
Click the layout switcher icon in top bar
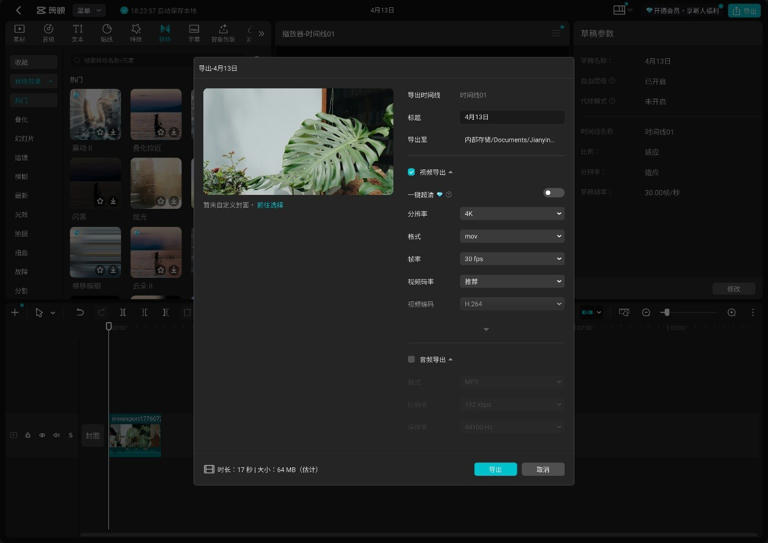click(619, 10)
